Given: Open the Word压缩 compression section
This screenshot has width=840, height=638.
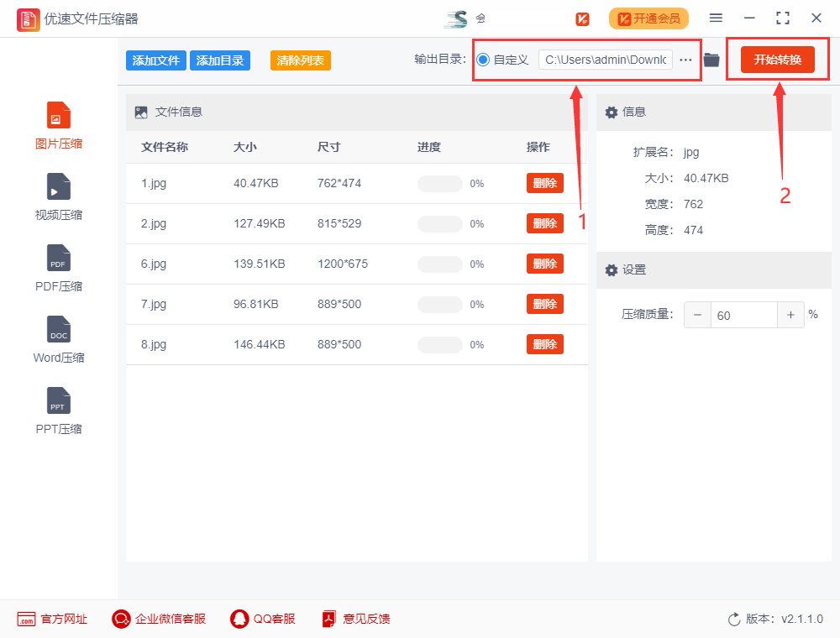Looking at the screenshot, I should click(59, 330).
